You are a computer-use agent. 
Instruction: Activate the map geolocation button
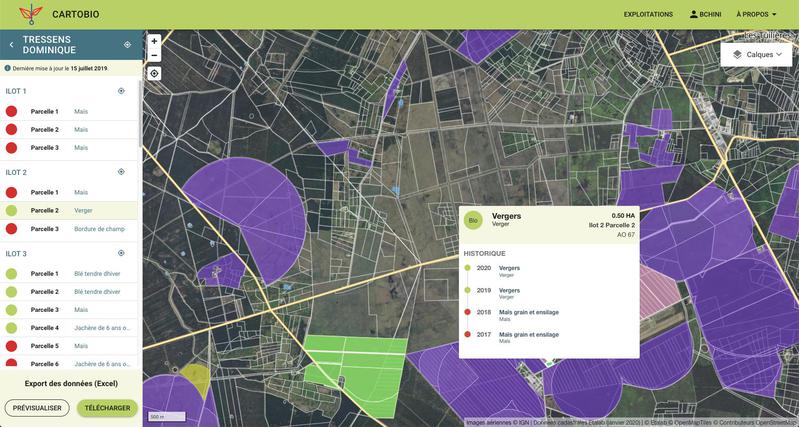154,73
